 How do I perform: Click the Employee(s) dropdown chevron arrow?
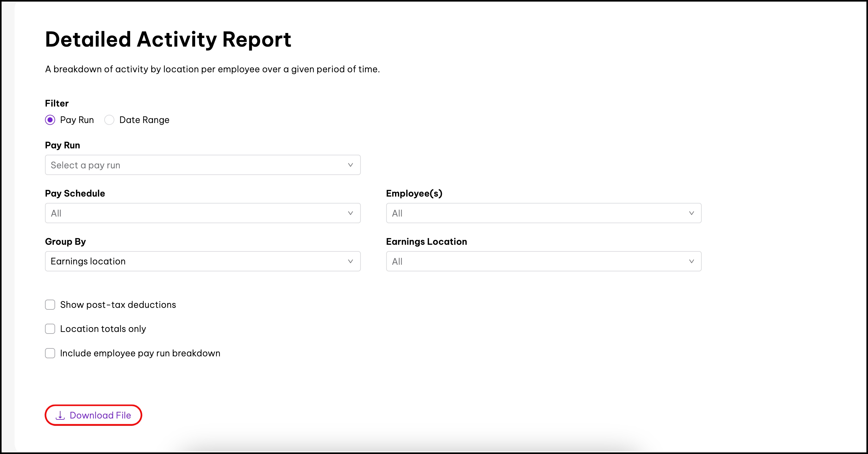[692, 213]
